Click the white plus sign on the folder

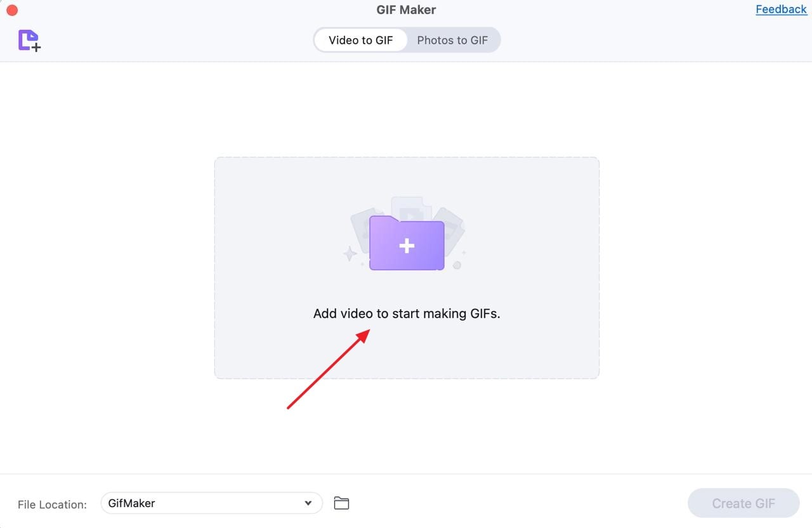pos(407,246)
